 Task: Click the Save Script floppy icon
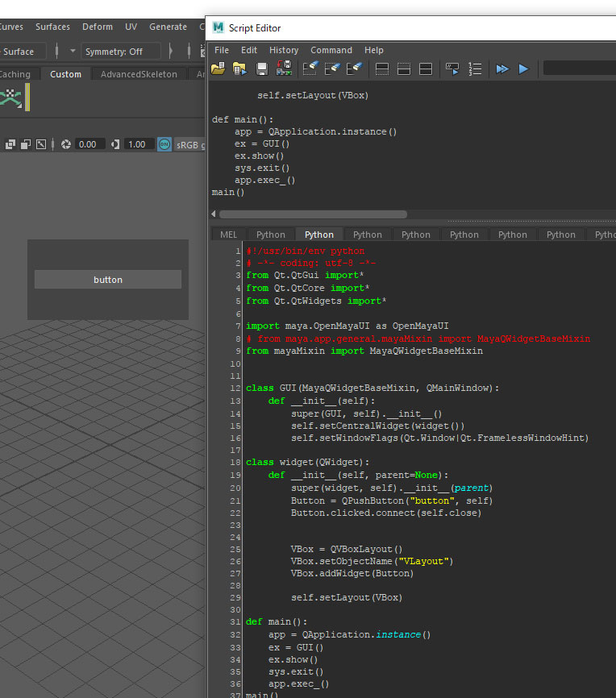(x=261, y=69)
